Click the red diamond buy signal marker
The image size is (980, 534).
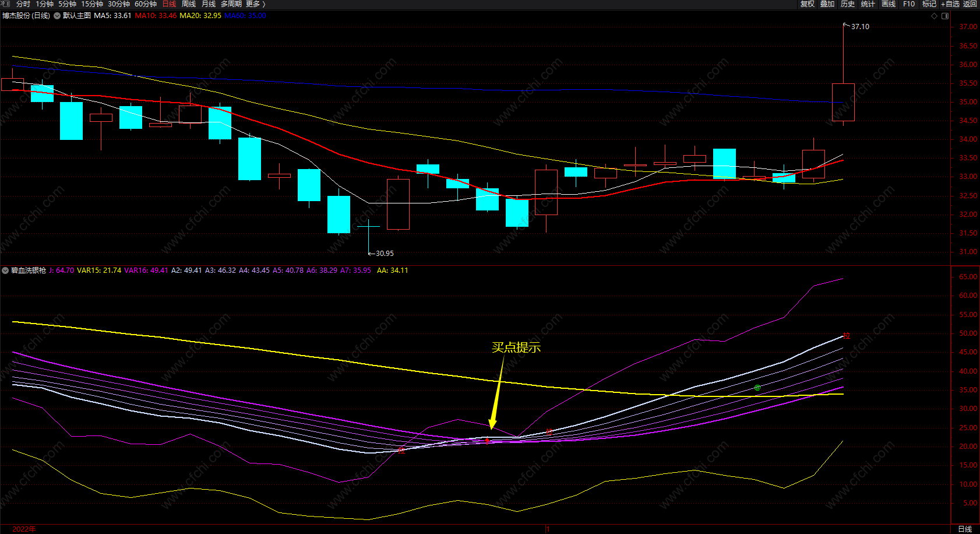pos(488,441)
